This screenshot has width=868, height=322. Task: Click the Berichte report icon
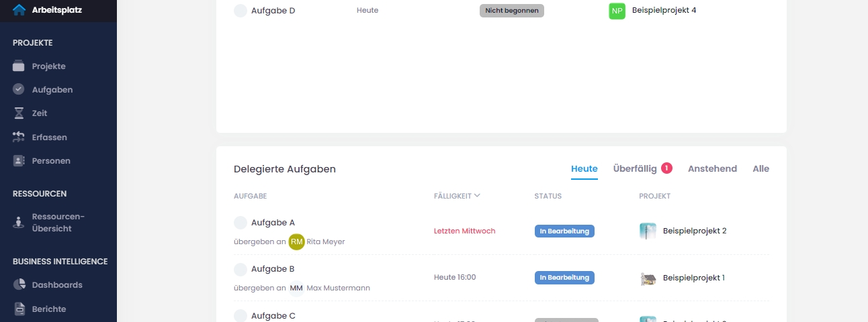pyautogui.click(x=19, y=309)
